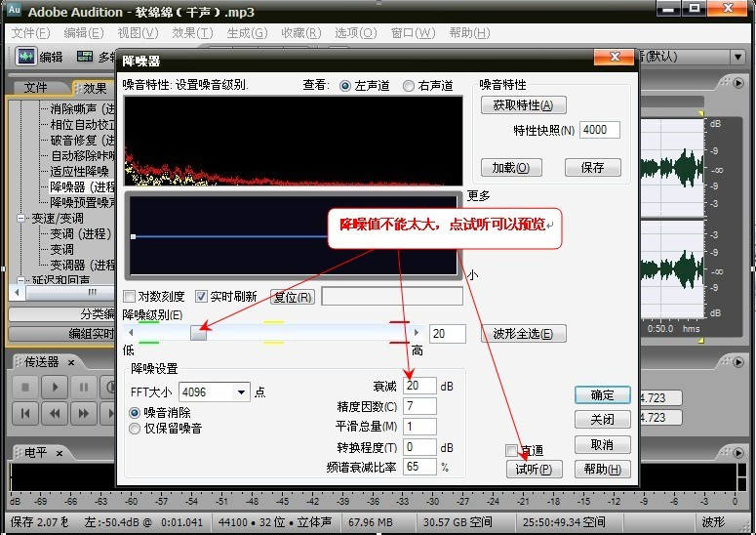Close the noise reduction dialog
756x535 pixels.
point(614,57)
